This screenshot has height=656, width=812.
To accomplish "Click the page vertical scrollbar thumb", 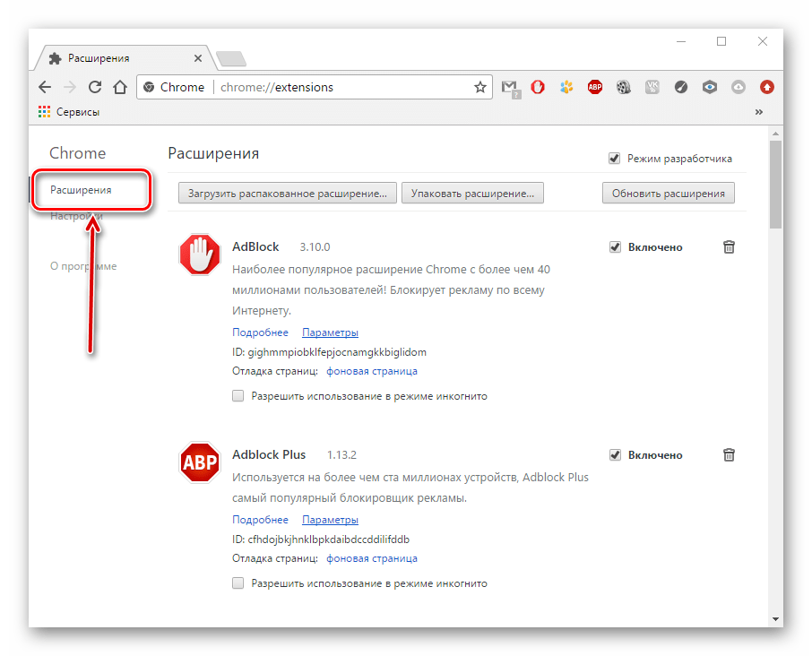I will tap(775, 184).
